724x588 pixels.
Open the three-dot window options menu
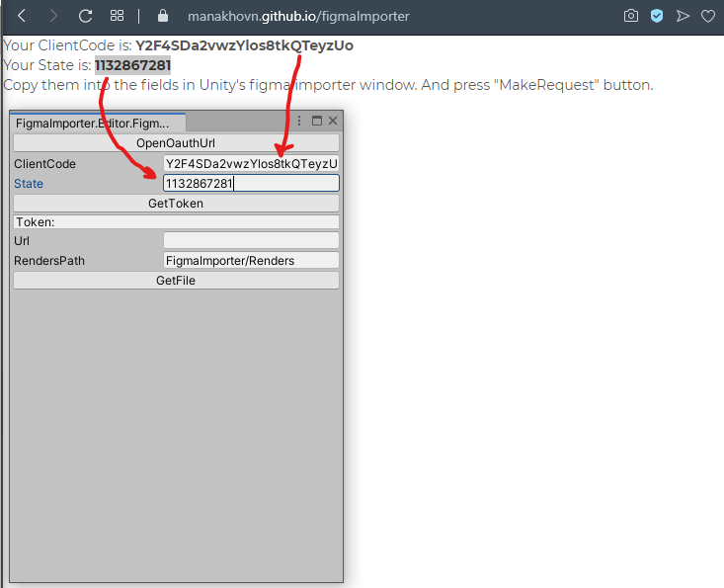tap(299, 121)
